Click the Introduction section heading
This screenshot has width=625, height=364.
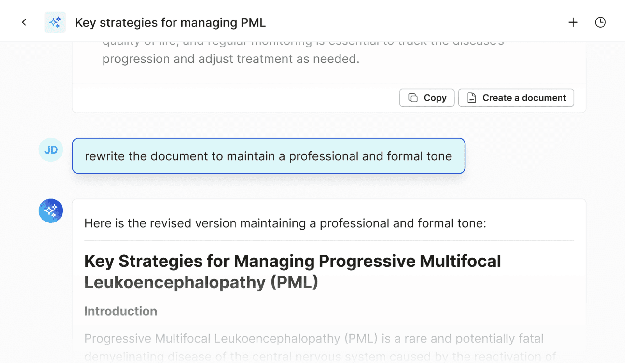121,311
